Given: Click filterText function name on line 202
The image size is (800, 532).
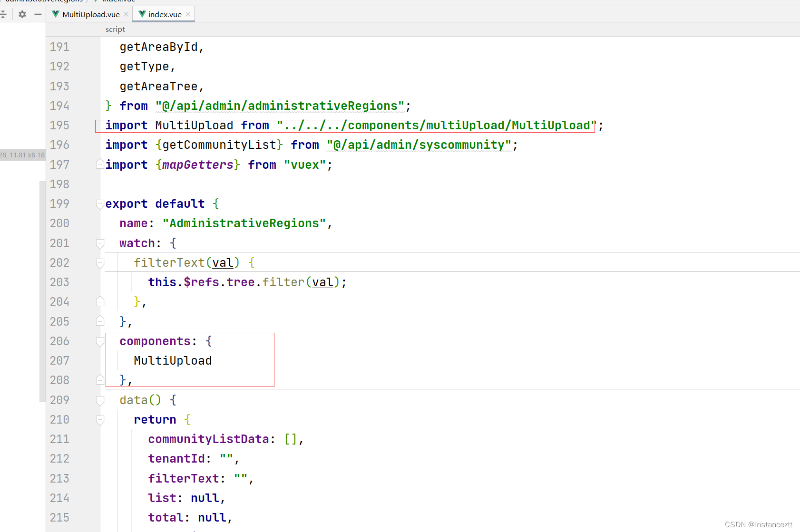Looking at the screenshot, I should [x=169, y=263].
